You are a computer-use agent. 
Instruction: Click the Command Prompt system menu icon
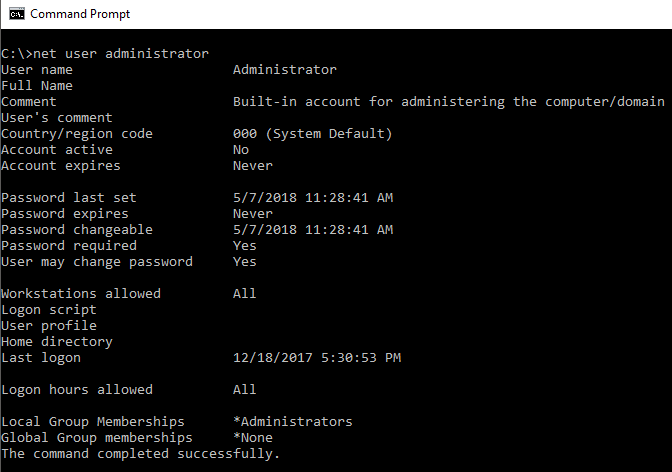14,14
